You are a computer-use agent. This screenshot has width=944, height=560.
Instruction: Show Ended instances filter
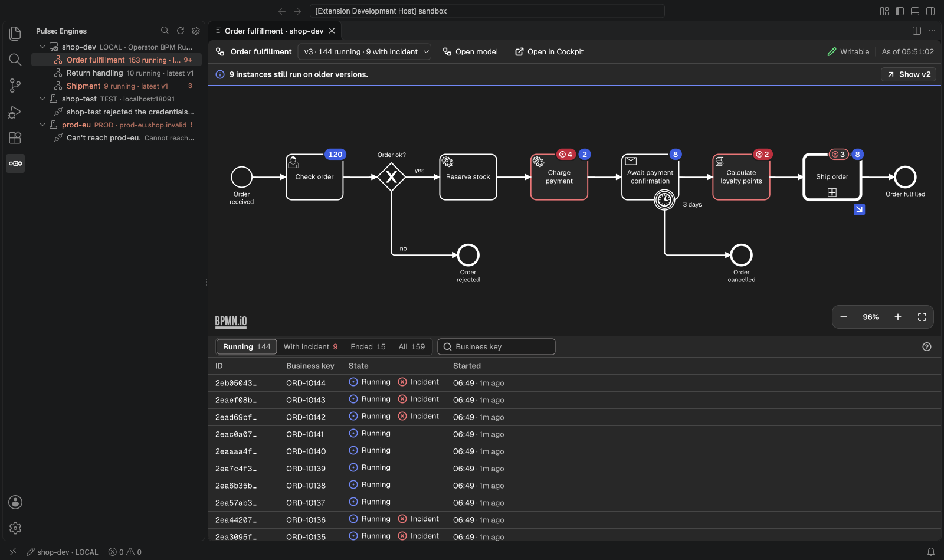[368, 347]
